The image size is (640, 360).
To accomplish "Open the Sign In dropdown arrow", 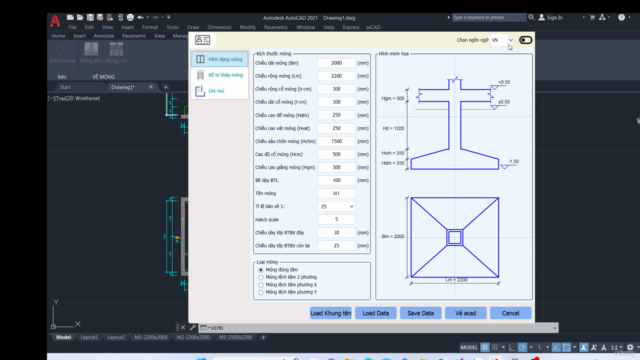I will click(x=583, y=18).
